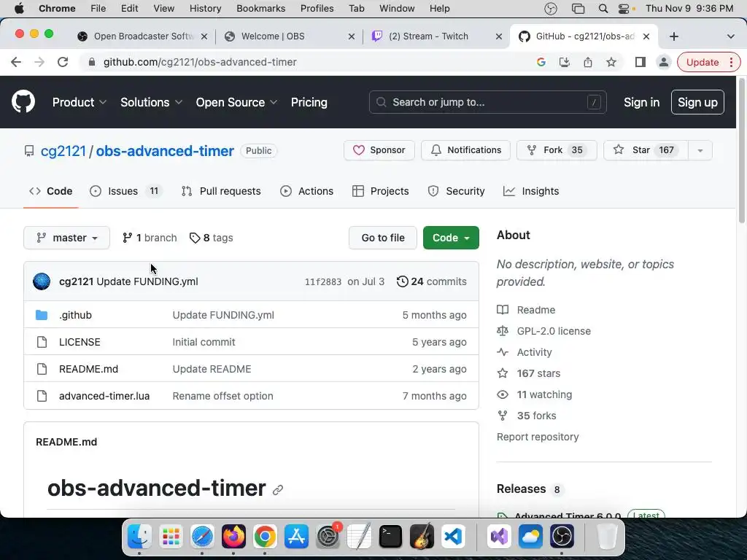Launch Safari from the dock
Screen dimensions: 747x560
202,537
